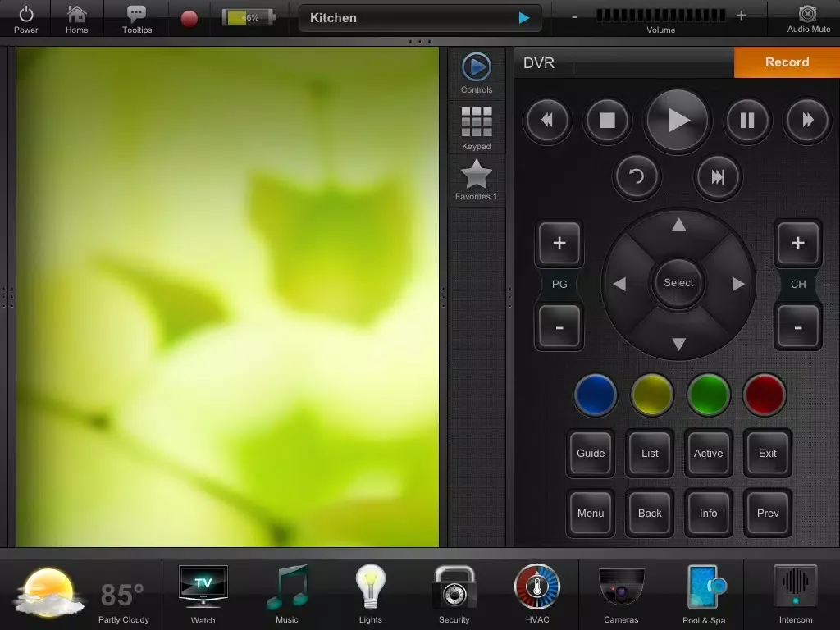Page up with the PG plus button
Image resolution: width=840 pixels, height=630 pixels.
pyautogui.click(x=559, y=243)
